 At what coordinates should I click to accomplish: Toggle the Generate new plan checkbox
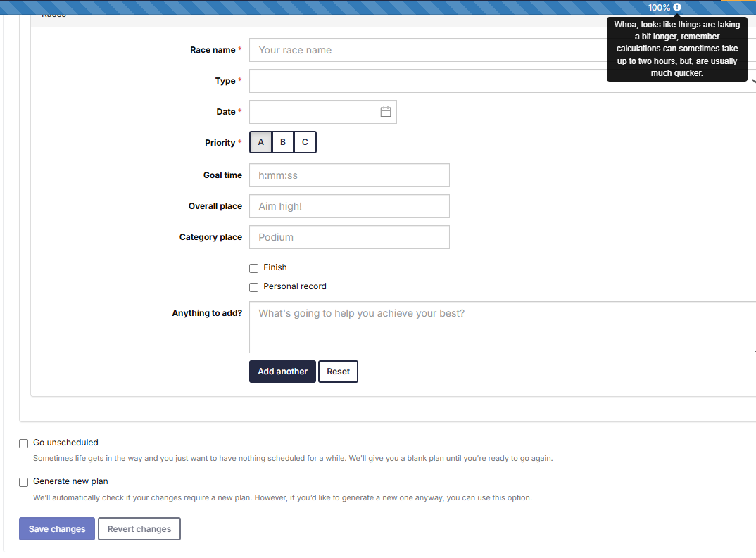click(24, 482)
